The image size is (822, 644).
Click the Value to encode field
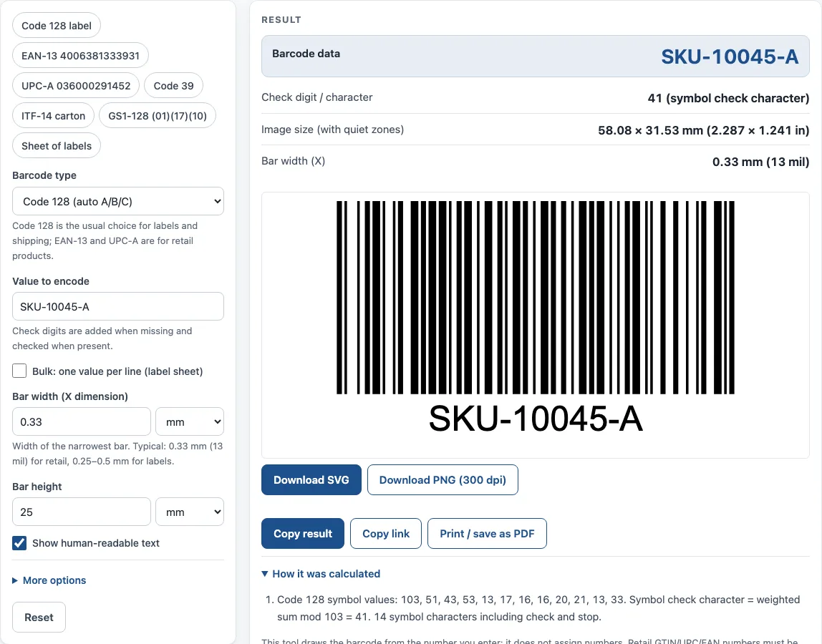[x=118, y=306]
